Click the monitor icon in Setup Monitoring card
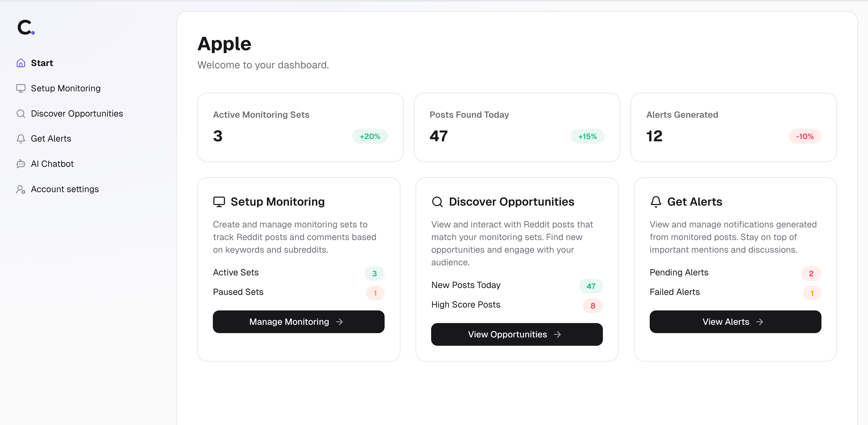868x425 pixels. coord(219,202)
